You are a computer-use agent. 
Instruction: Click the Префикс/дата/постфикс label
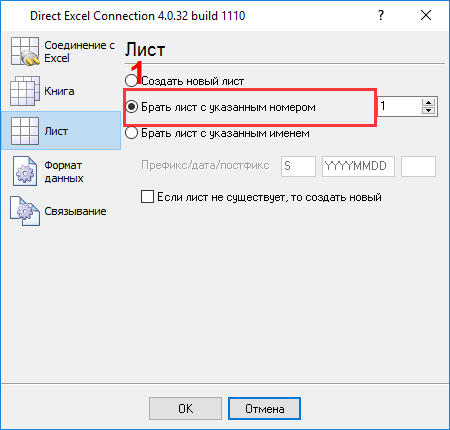pos(205,165)
